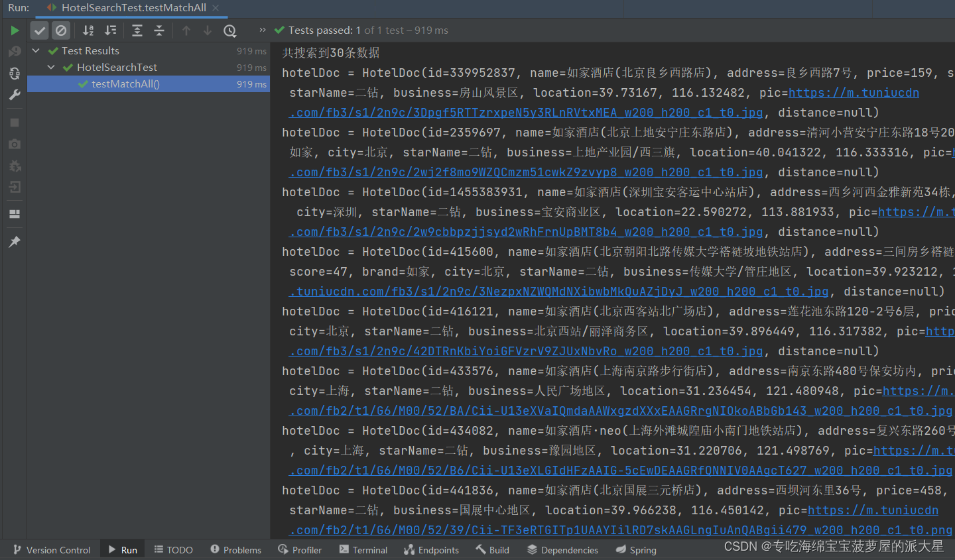Open image link ending 3Dpgf5RTTzrxpeN5y3RLnRVtxMEA
The height and width of the screenshot is (560, 955).
click(526, 113)
